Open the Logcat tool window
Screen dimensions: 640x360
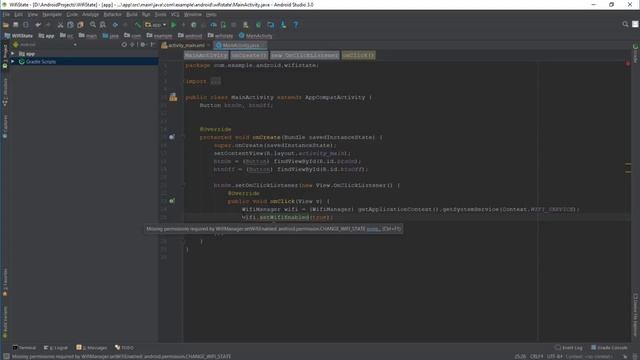[56, 348]
